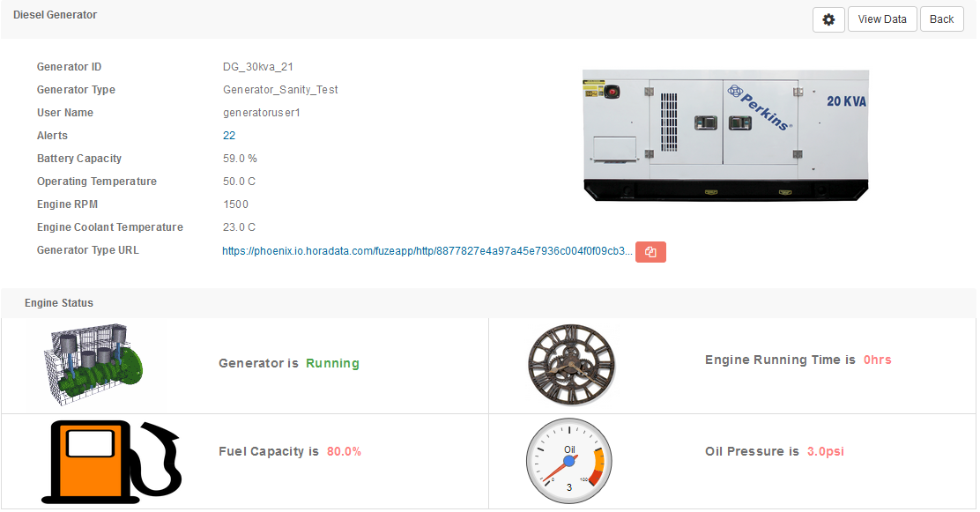The width and height of the screenshot is (980, 512).
Task: Open the Generator Type URL link
Action: [427, 251]
